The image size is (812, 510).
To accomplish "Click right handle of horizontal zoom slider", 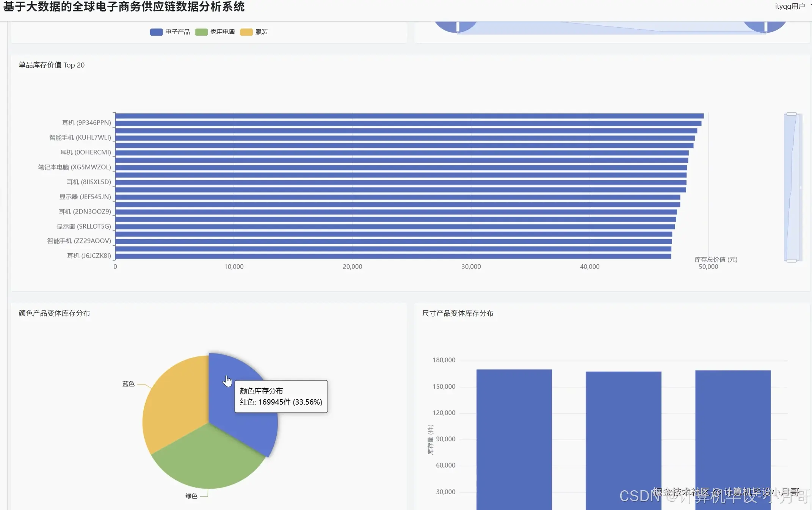I will pyautogui.click(x=766, y=27).
